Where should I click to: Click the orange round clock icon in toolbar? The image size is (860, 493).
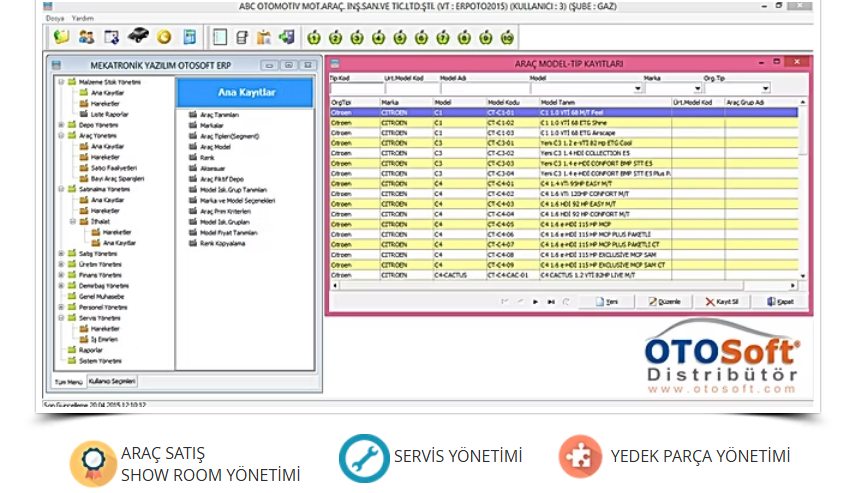(x=164, y=38)
